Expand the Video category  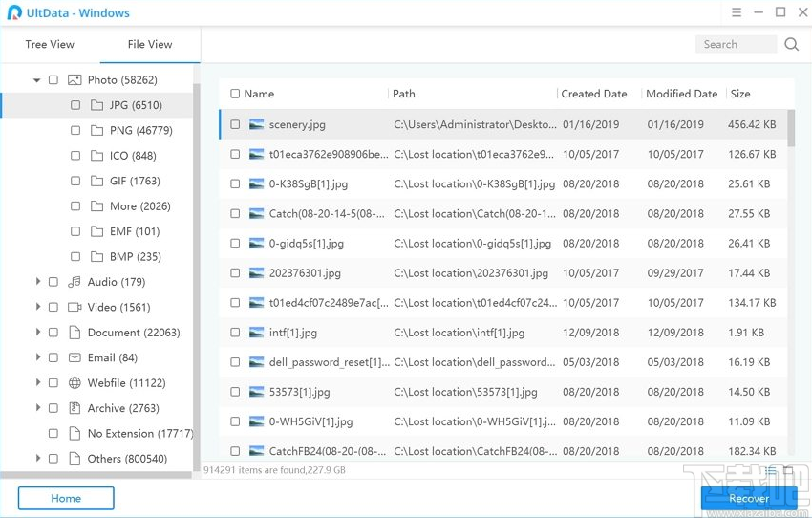pos(37,307)
